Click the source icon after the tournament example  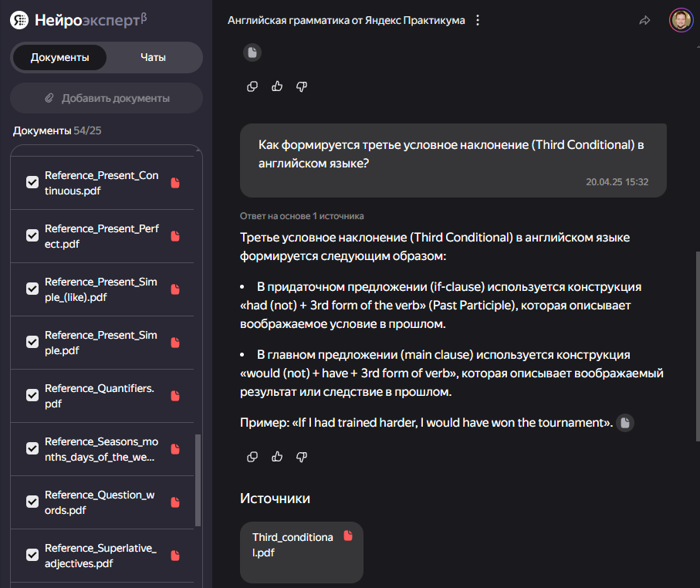click(625, 423)
